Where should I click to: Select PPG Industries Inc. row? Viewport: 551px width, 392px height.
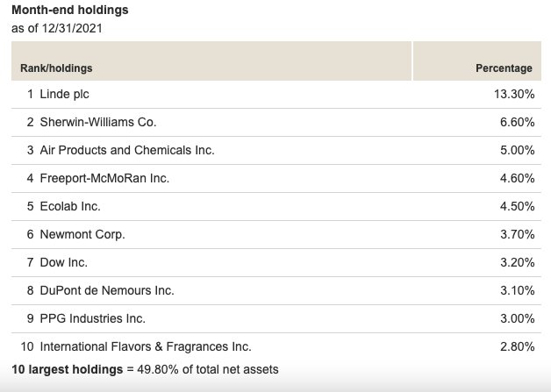coord(276,318)
